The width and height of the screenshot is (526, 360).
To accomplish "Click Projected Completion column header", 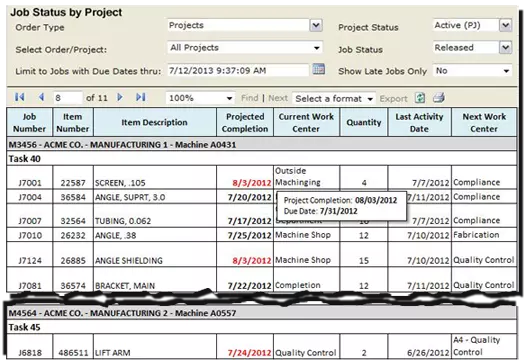I will [245, 122].
